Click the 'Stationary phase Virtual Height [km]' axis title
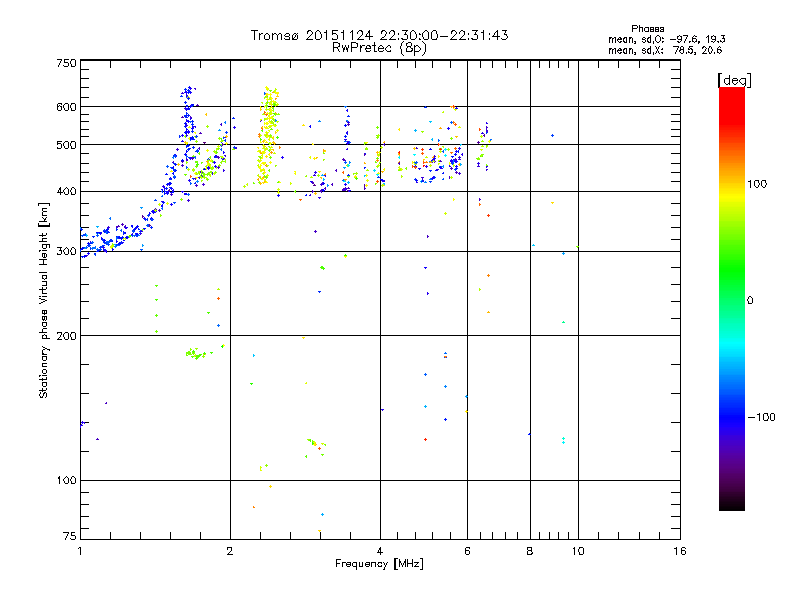This screenshot has width=800, height=600. 44,301
